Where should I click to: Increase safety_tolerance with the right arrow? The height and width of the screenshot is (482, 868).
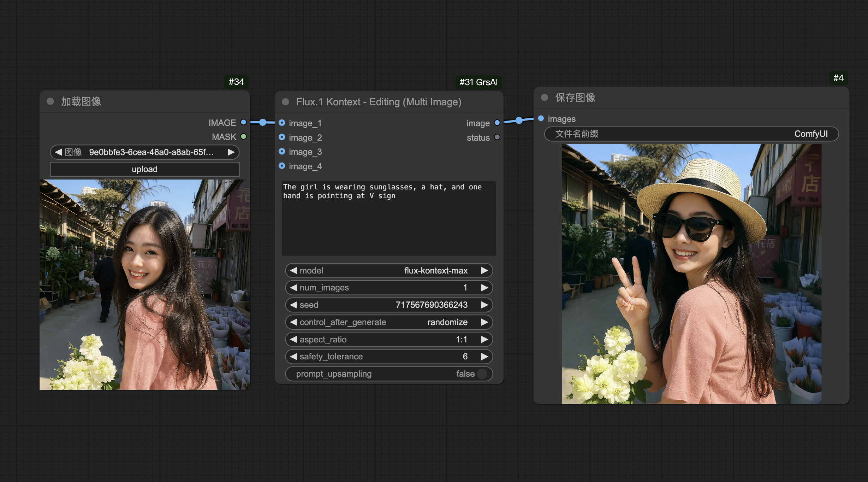484,356
